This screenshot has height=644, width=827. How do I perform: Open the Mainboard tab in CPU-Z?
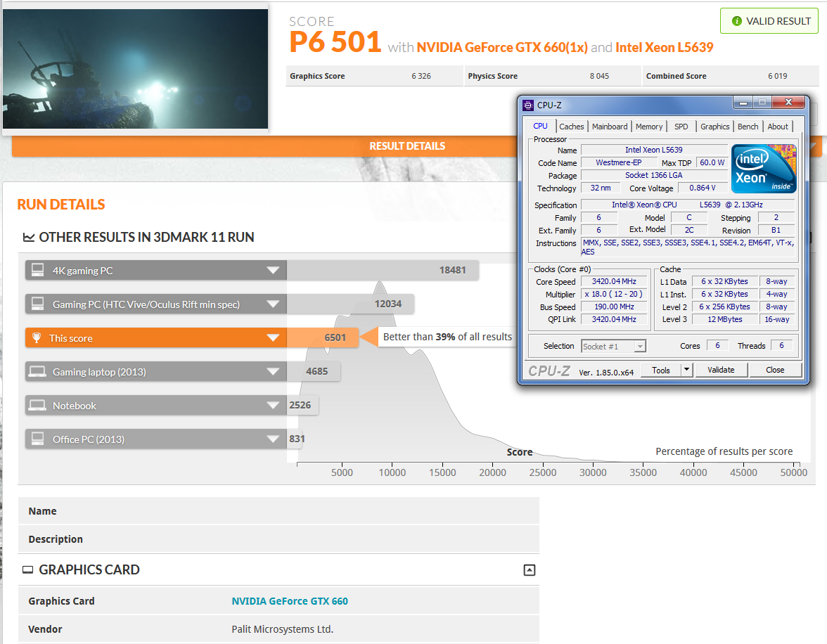tap(610, 127)
